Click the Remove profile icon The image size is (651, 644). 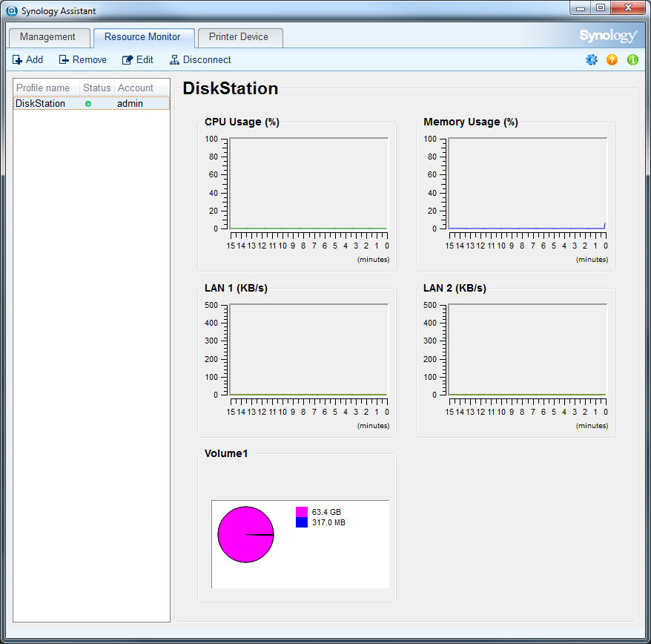coord(64,60)
